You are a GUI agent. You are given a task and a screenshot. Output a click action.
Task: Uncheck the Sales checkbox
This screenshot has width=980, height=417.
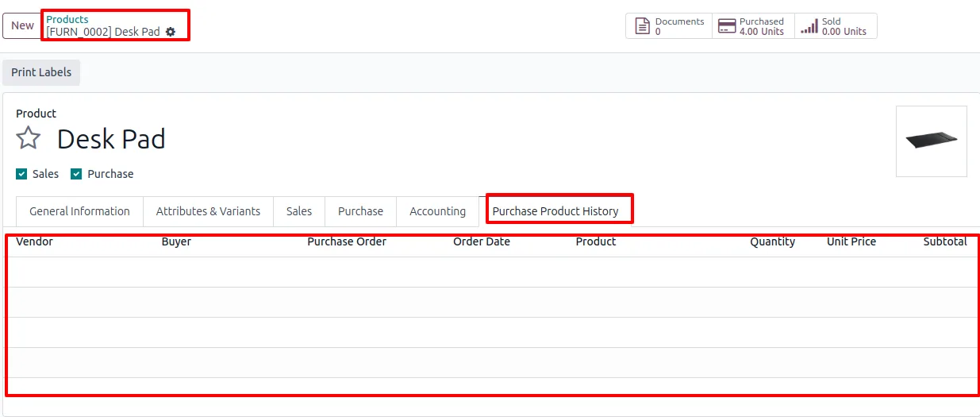tap(21, 174)
